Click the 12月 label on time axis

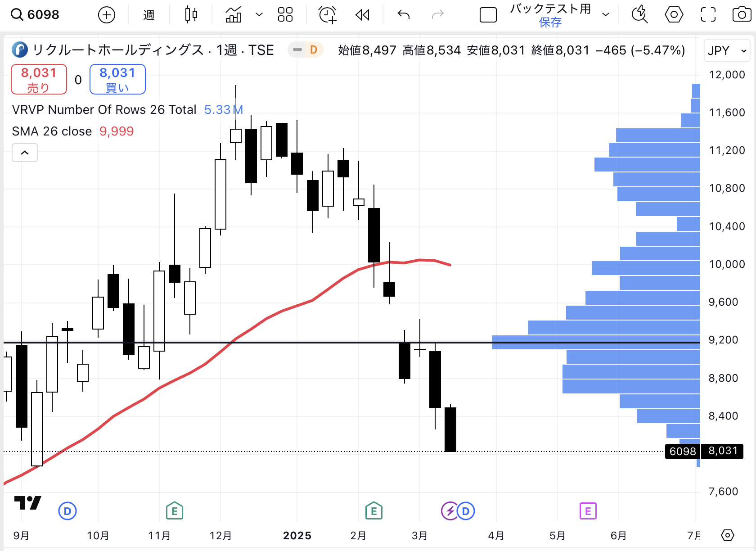pos(220,535)
